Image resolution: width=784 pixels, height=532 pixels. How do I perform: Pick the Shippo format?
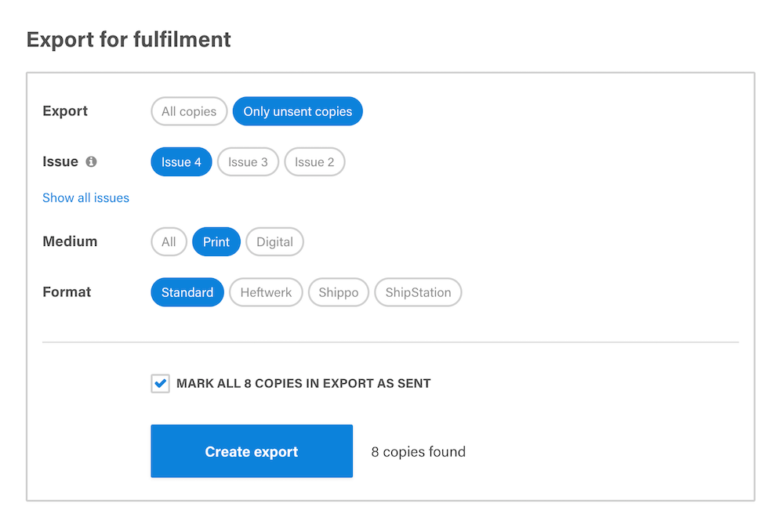(339, 292)
